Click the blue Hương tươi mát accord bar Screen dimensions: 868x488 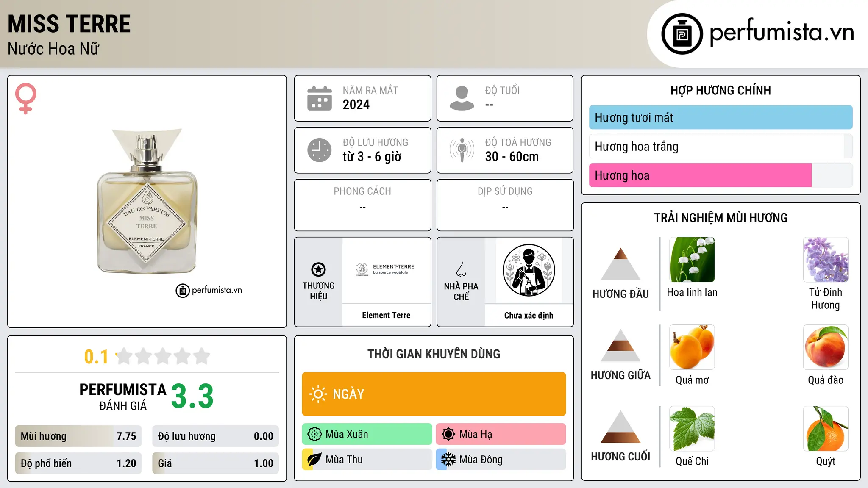tap(721, 117)
